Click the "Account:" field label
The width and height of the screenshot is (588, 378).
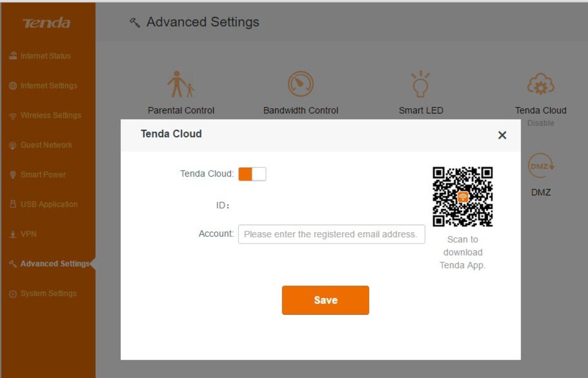coord(216,234)
